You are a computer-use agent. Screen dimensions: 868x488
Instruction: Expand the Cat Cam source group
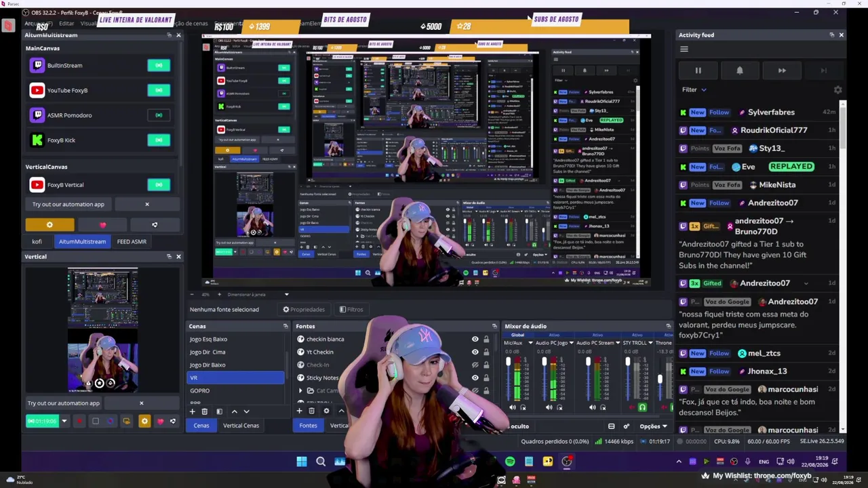click(300, 391)
